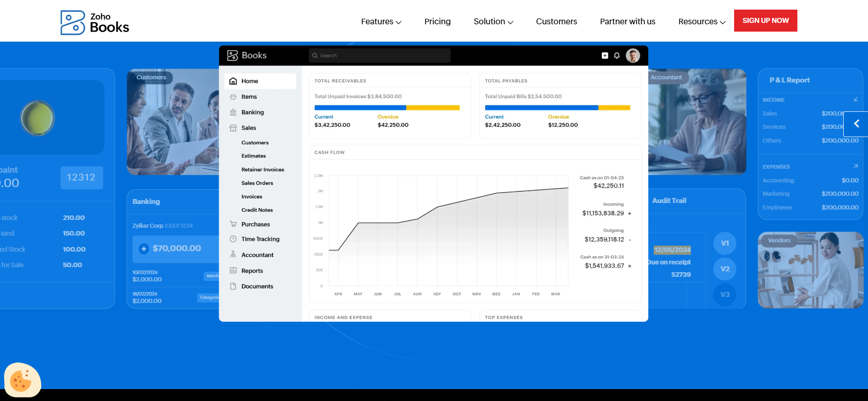Click Zylker Corp bank account label

point(163,225)
